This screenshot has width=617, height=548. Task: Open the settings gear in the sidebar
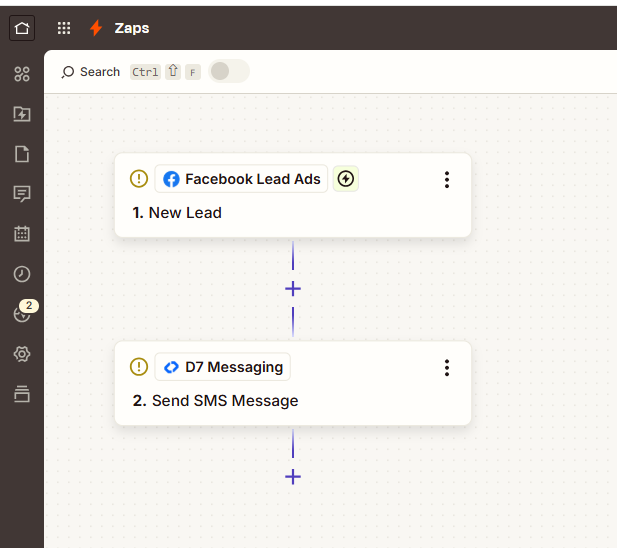click(x=22, y=354)
